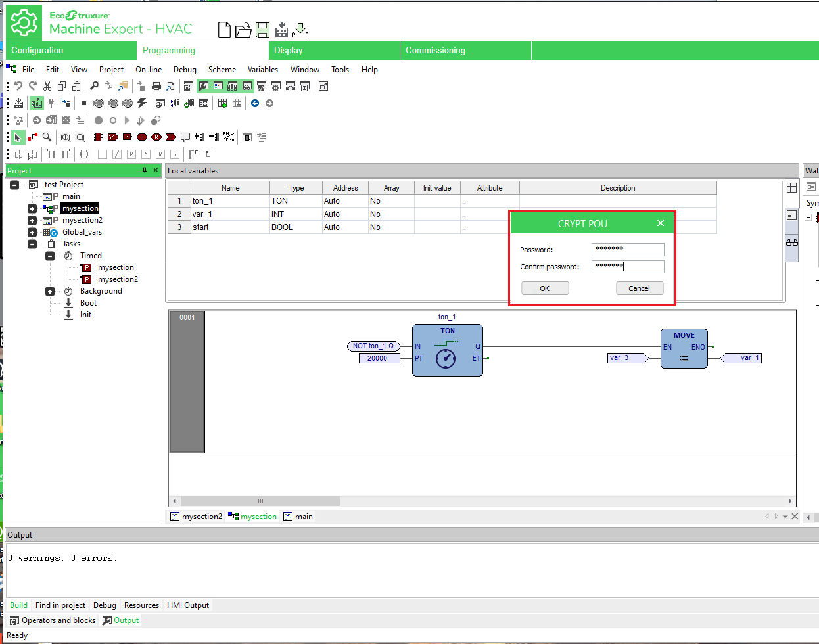Click Cancel in CRYPT POU dialog
The image size is (819, 644).
[640, 288]
